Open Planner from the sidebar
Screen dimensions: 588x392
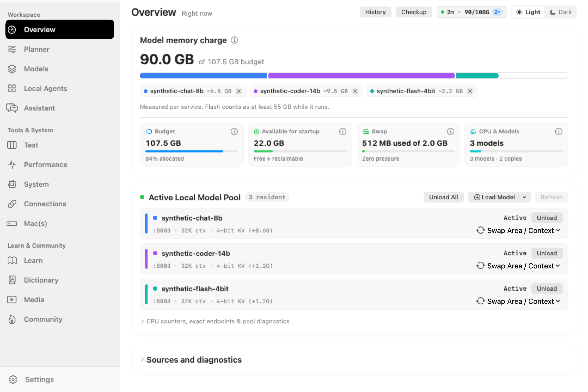coord(60,49)
